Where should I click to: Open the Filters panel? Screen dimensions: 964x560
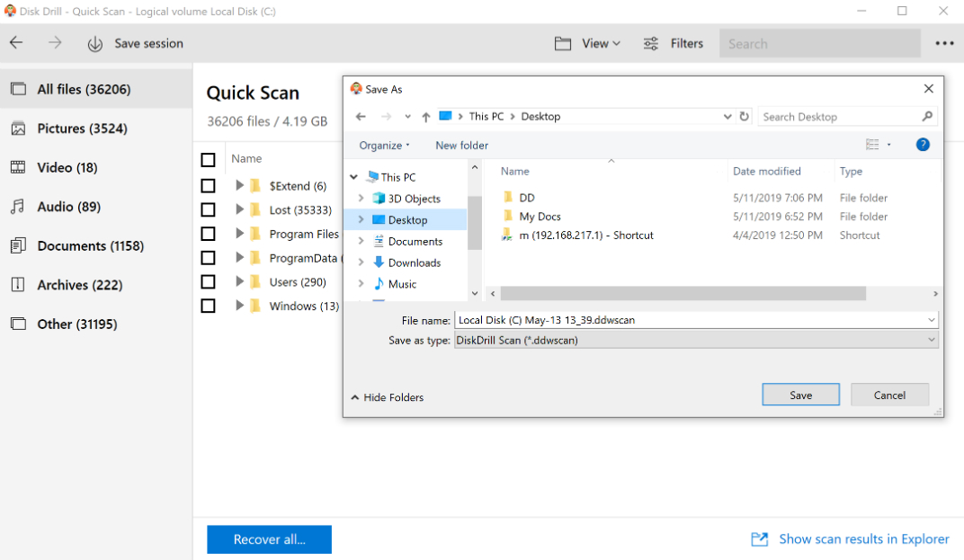point(674,44)
